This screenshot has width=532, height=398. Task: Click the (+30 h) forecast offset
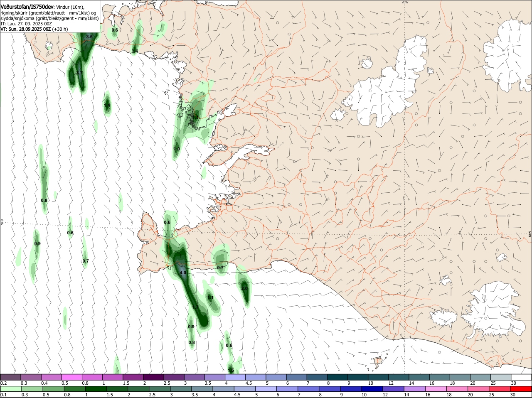[x=60, y=29]
